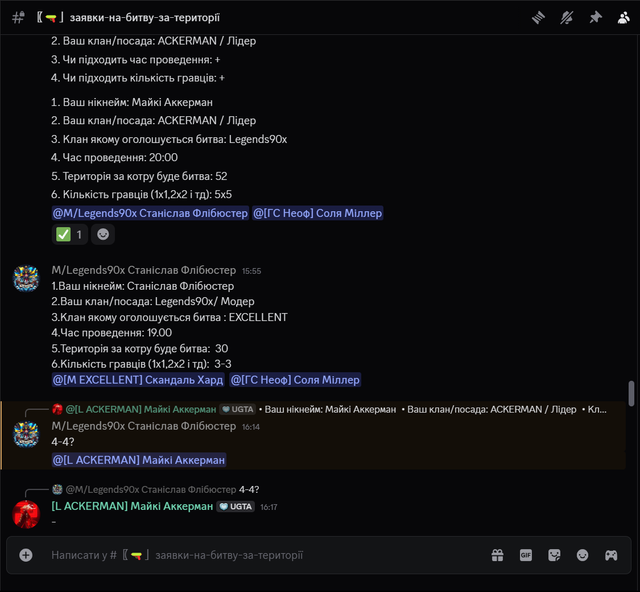Open the GIF picker

[x=526, y=555]
